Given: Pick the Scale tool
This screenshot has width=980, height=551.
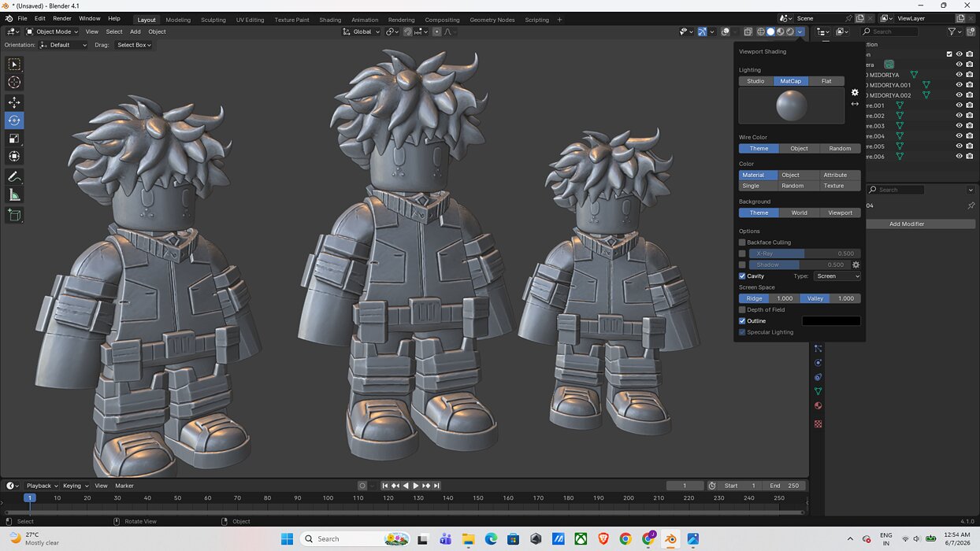Looking at the screenshot, I should (14, 139).
